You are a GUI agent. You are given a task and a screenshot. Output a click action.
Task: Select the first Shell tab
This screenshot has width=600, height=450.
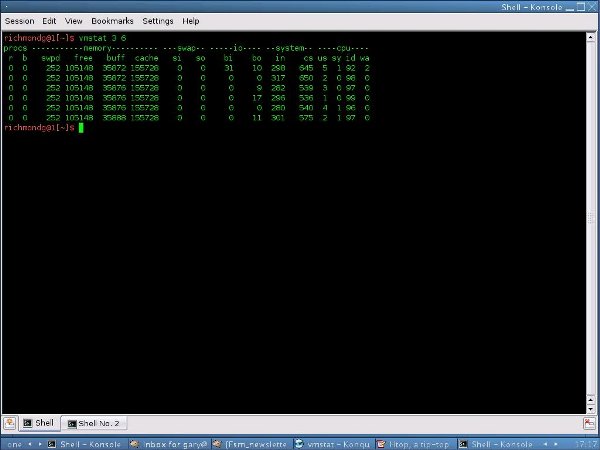(40, 423)
